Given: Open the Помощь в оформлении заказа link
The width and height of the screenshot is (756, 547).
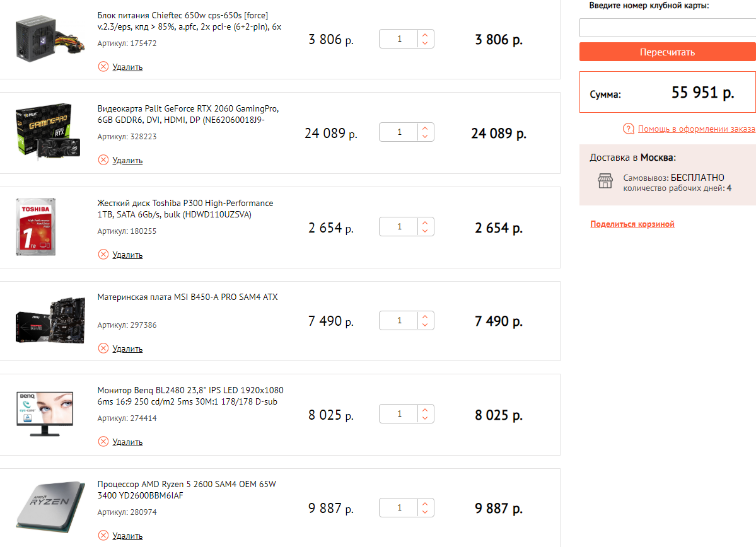Looking at the screenshot, I should (x=696, y=129).
